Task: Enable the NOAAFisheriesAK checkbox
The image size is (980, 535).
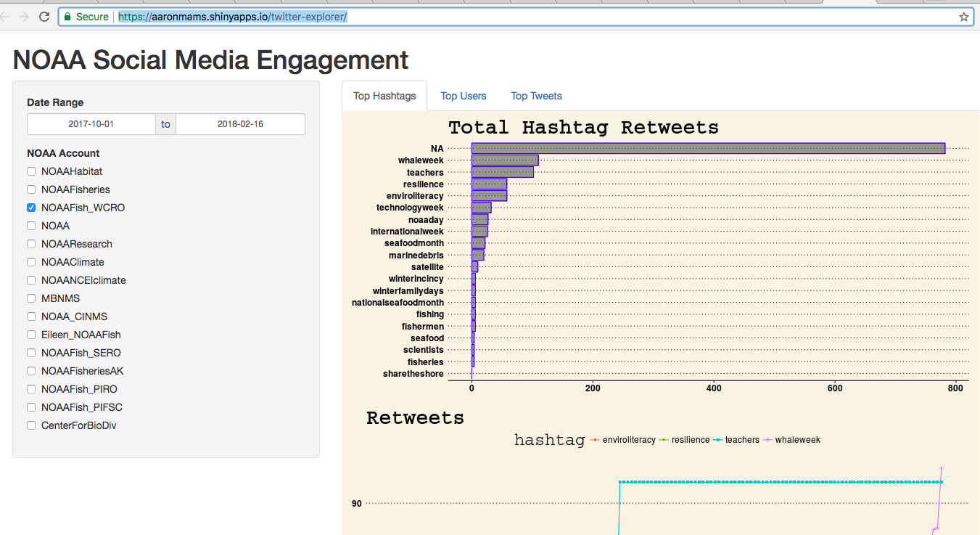Action: click(31, 371)
